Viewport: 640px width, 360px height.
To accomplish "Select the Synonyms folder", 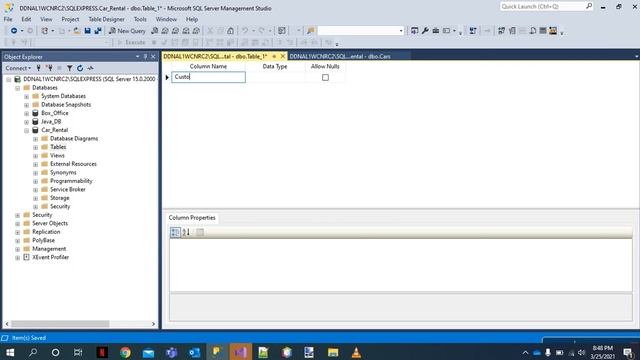I will click(63, 173).
